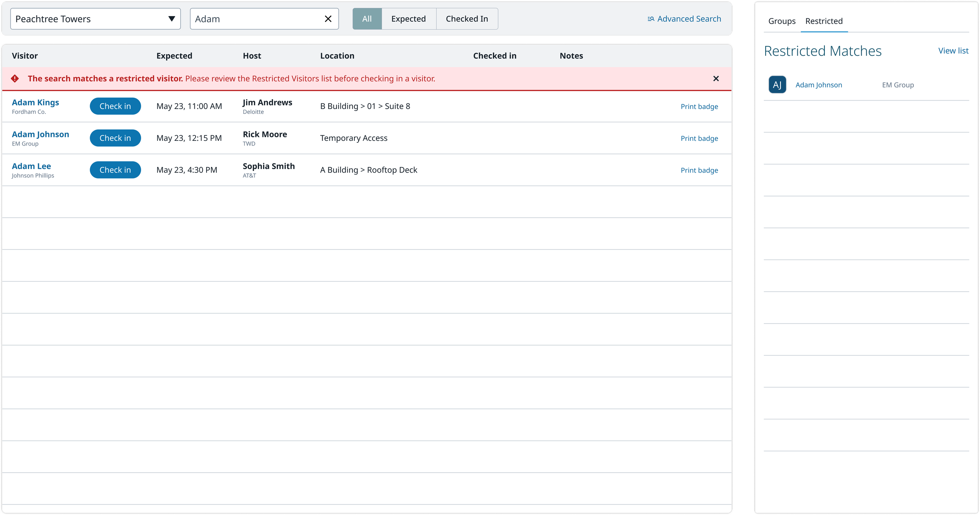Check in Adam Johnson
This screenshot has height=515, width=980.
pyautogui.click(x=115, y=138)
